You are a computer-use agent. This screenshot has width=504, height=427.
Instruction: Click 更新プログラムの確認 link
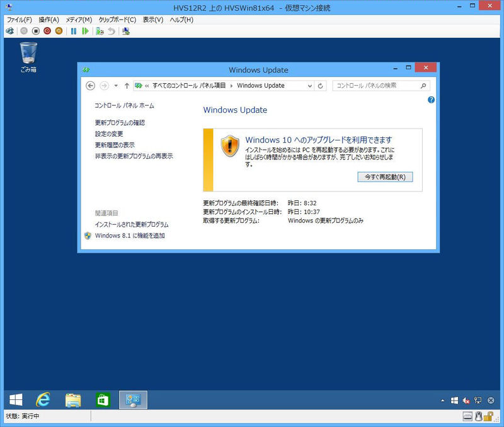click(120, 123)
